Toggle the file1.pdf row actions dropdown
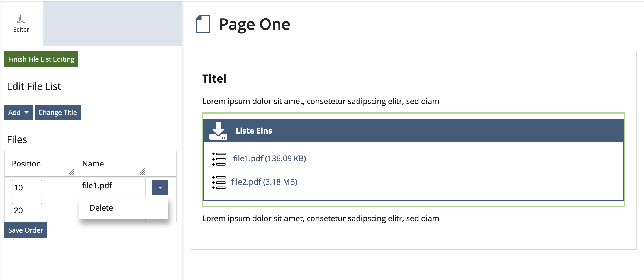This screenshot has height=280, width=644. 160,188
